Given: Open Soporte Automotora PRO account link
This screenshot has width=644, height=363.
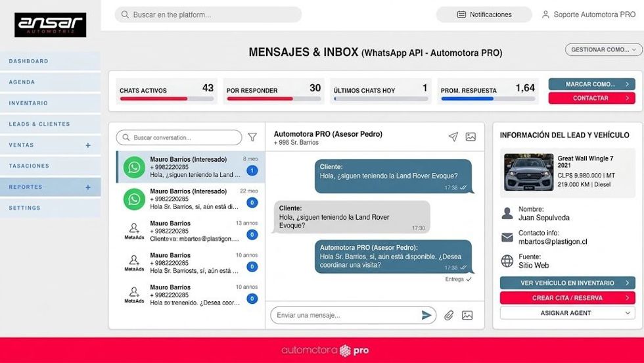Looking at the screenshot, I should coord(589,14).
